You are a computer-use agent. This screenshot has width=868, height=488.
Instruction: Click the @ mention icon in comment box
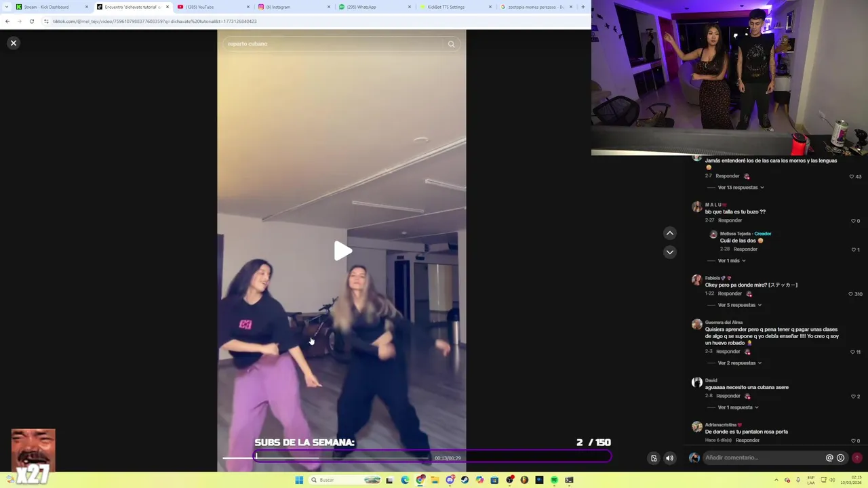[829, 457]
